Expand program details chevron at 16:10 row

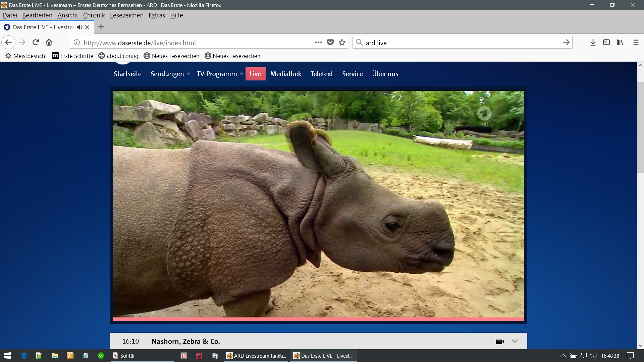tap(515, 341)
